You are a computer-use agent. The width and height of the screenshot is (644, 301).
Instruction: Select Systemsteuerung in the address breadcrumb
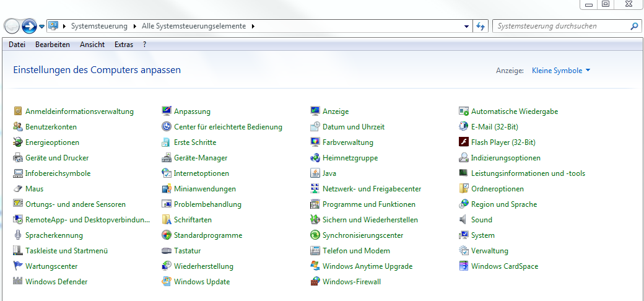tap(99, 26)
